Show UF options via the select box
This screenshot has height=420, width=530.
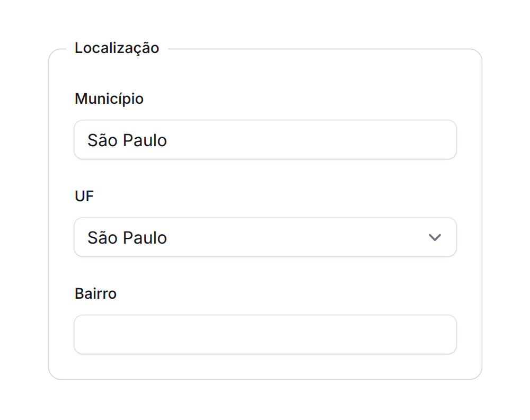coord(265,238)
